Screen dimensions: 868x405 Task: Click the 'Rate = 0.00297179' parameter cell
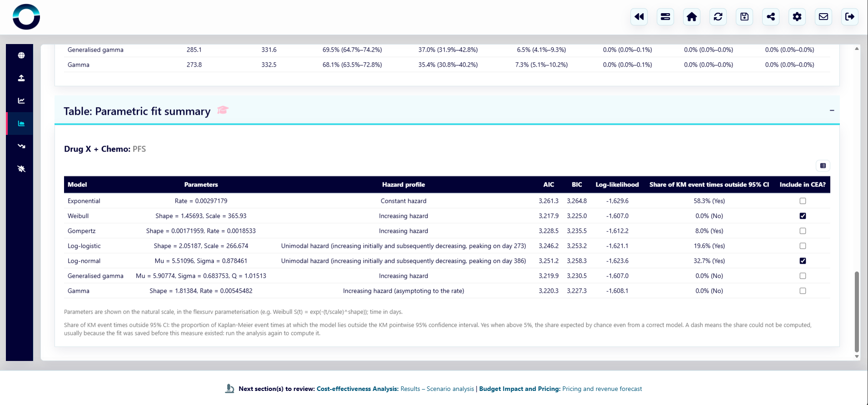pyautogui.click(x=201, y=201)
